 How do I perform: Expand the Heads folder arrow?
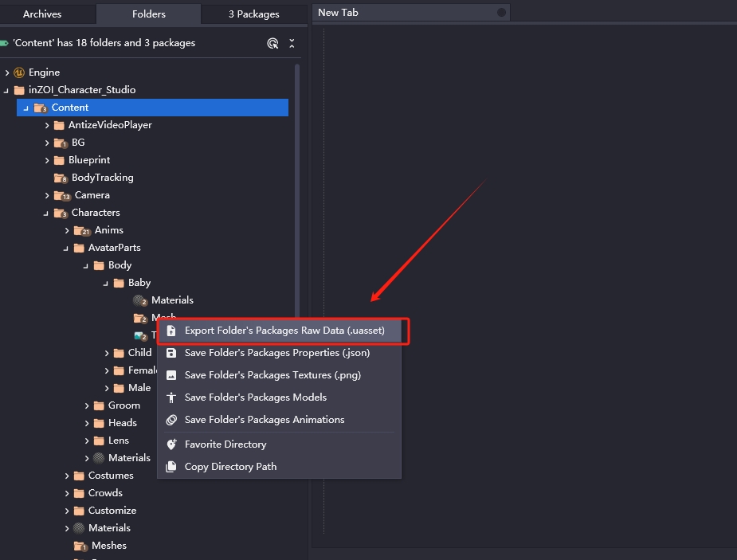coord(87,423)
